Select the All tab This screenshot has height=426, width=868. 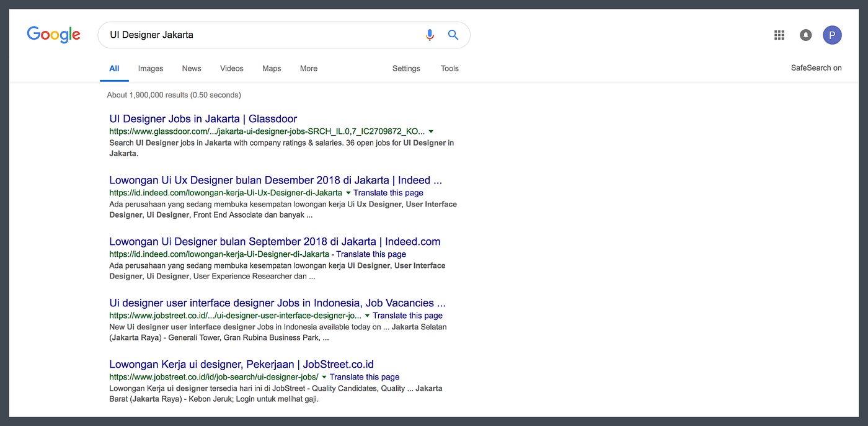114,69
